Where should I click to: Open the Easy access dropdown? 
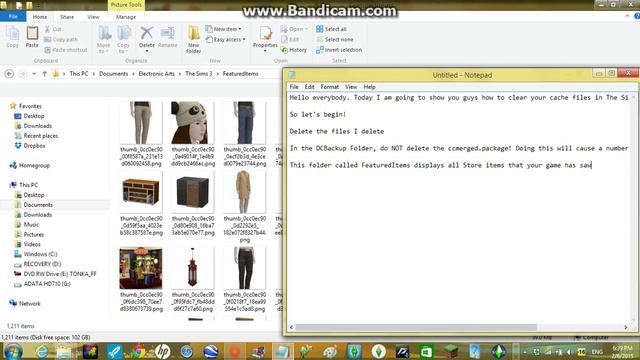coord(225,40)
